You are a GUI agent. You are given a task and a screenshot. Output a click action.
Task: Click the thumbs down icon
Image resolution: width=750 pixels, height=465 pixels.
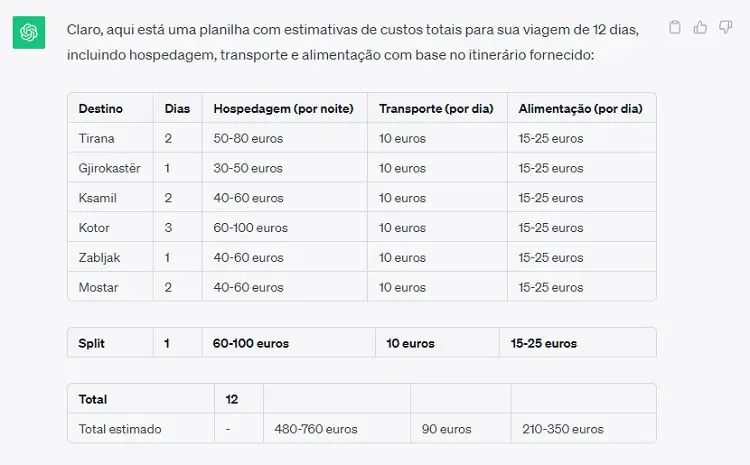coord(726,27)
